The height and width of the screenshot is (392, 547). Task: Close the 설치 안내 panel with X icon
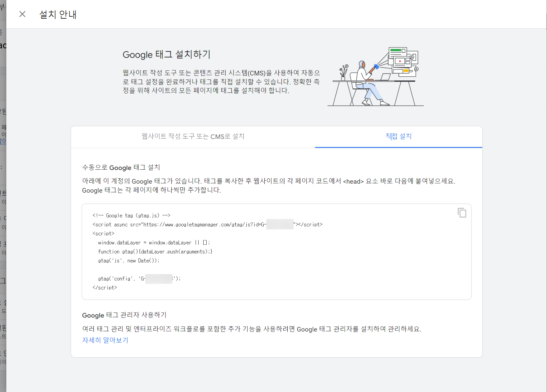(x=22, y=14)
